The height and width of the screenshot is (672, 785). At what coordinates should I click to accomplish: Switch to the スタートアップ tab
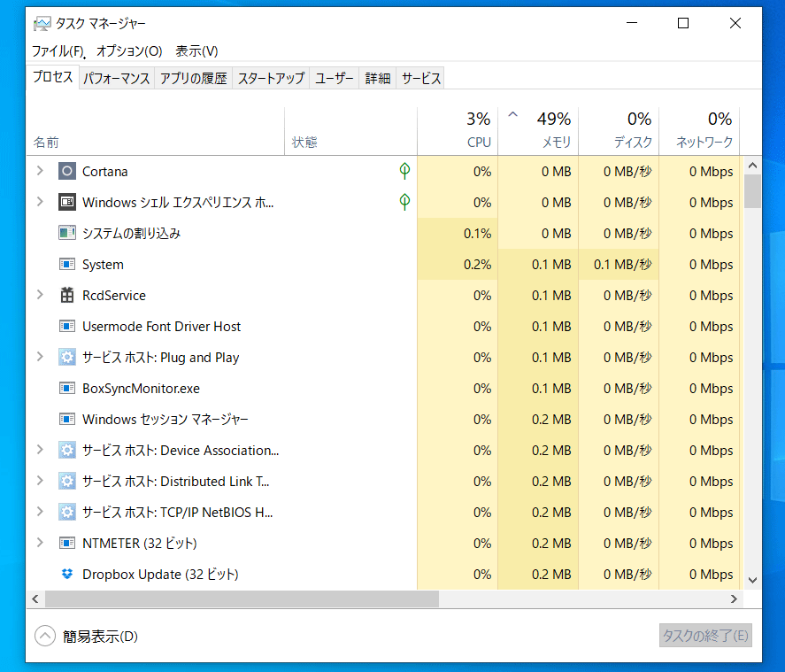271,79
